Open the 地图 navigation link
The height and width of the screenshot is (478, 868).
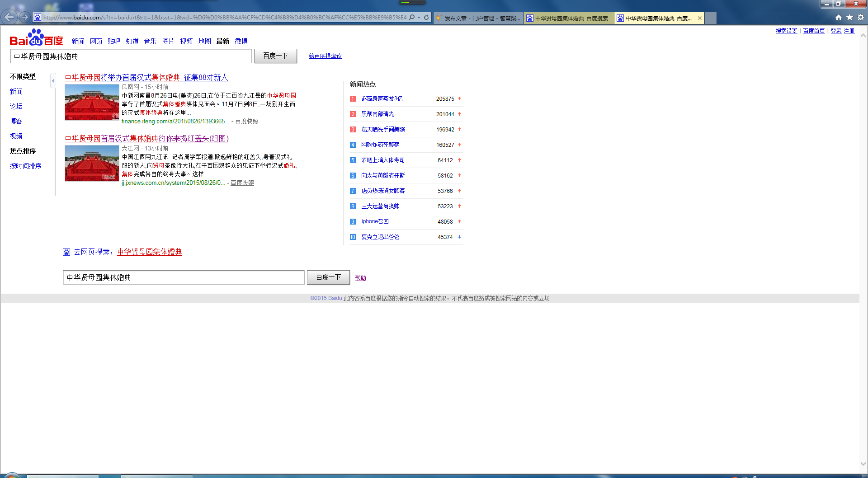click(204, 41)
